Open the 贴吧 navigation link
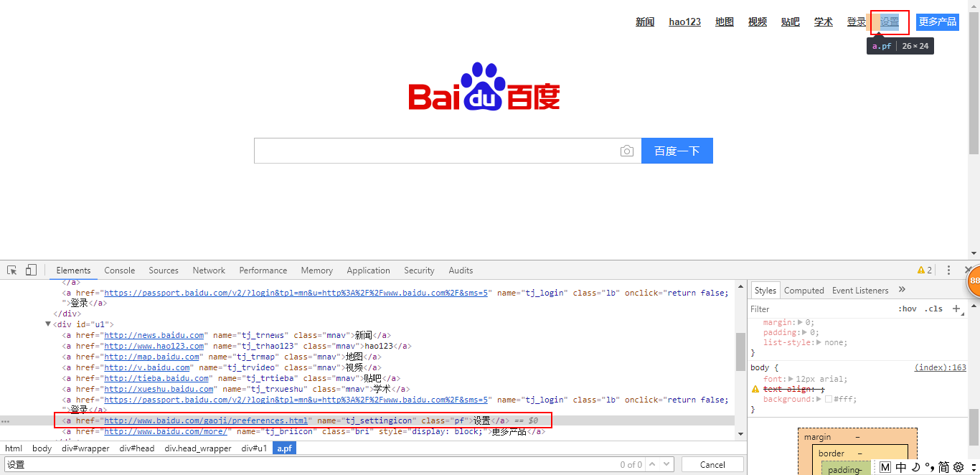The height and width of the screenshot is (475, 980). [x=791, y=22]
